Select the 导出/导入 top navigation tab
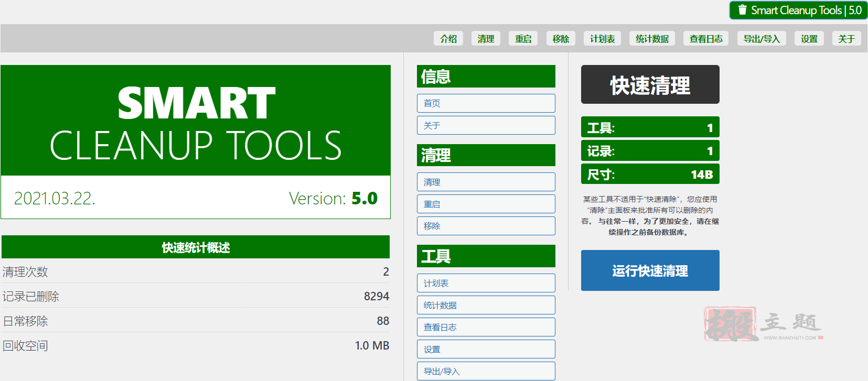This screenshot has width=868, height=381. [762, 39]
